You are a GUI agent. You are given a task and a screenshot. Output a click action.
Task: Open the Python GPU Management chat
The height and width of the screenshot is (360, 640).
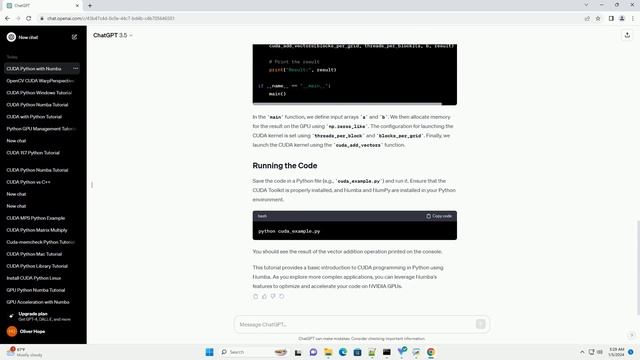(x=41, y=129)
